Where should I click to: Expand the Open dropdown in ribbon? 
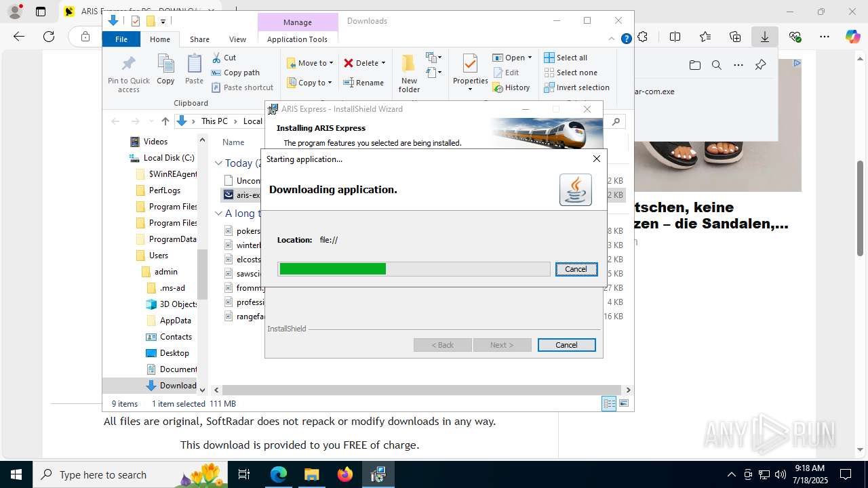[530, 58]
